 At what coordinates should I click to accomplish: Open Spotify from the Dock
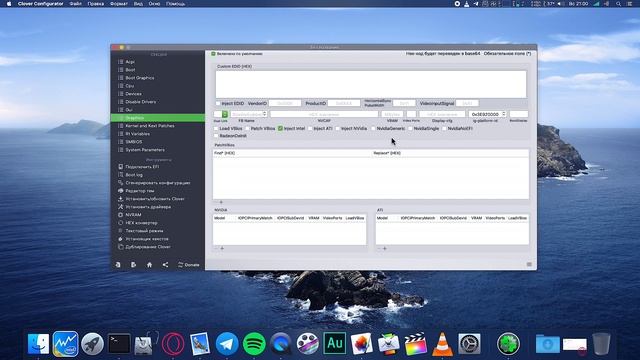click(254, 344)
